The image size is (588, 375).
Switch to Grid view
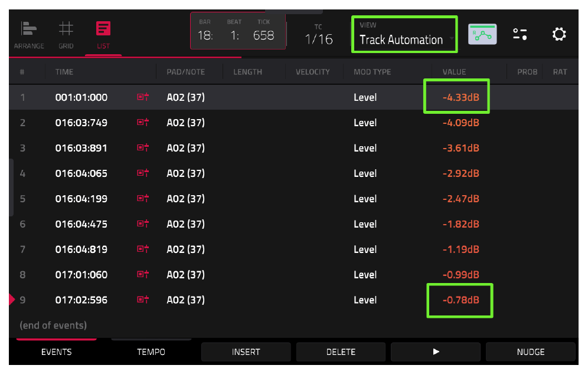[x=66, y=35]
